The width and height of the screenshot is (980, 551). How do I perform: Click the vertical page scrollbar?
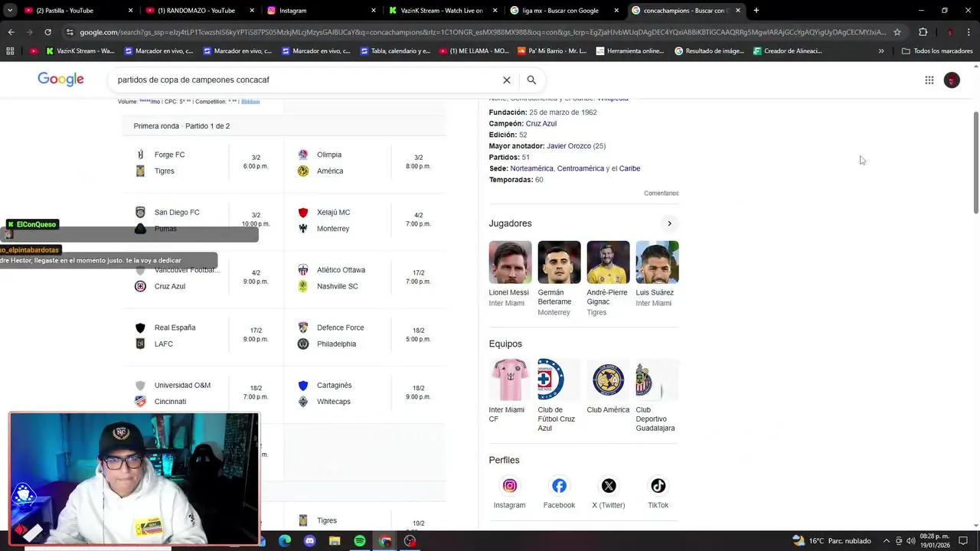point(975,162)
